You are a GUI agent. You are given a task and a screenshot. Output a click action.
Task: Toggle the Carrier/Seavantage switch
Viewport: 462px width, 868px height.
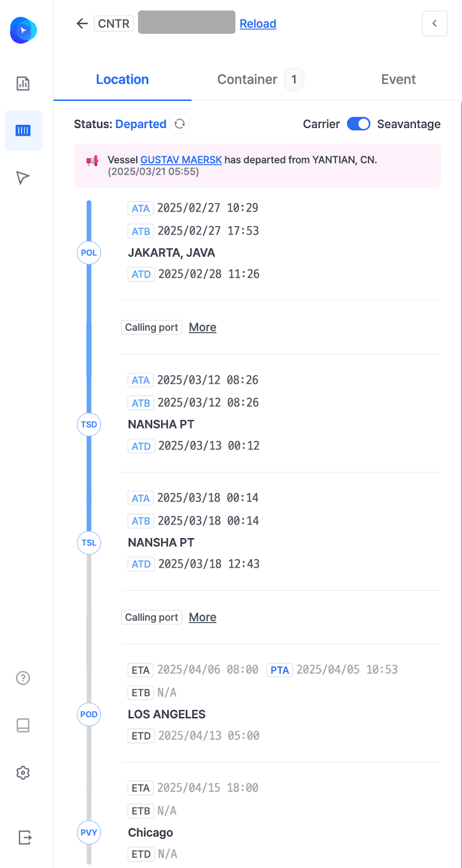point(358,124)
